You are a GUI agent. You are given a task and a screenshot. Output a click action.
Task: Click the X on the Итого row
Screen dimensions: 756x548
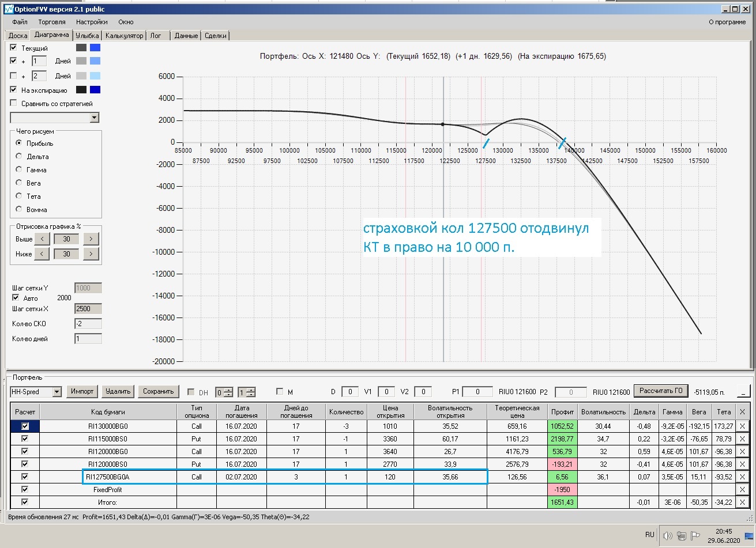742,502
